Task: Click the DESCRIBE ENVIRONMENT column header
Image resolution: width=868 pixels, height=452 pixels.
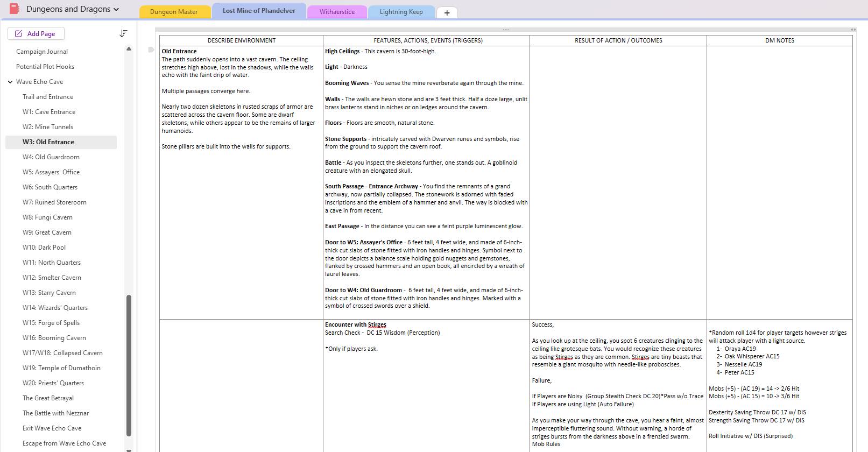Action: coord(242,40)
